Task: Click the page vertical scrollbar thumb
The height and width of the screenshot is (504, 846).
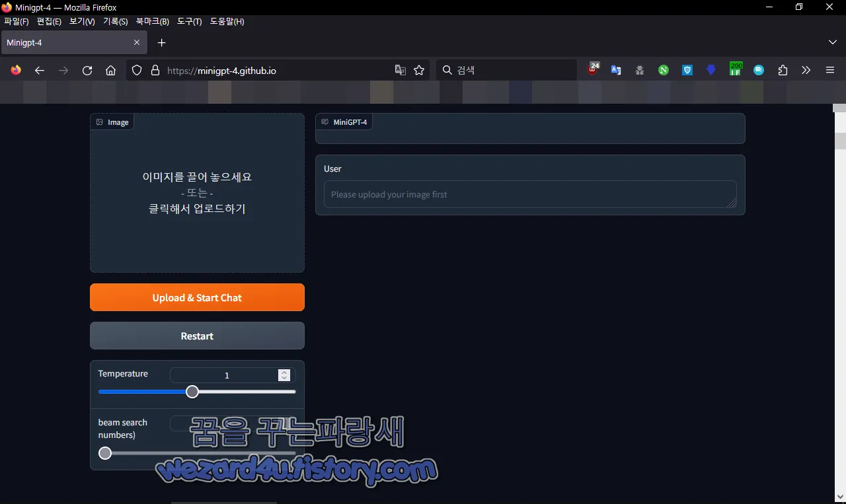Action: click(x=839, y=141)
